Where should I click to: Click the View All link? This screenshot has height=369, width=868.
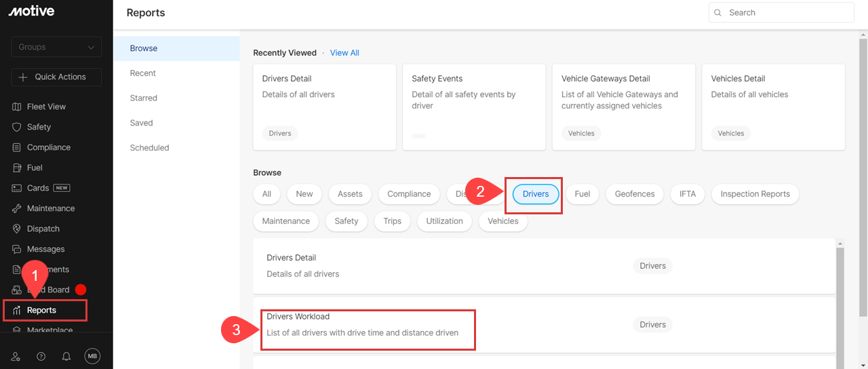pos(344,53)
